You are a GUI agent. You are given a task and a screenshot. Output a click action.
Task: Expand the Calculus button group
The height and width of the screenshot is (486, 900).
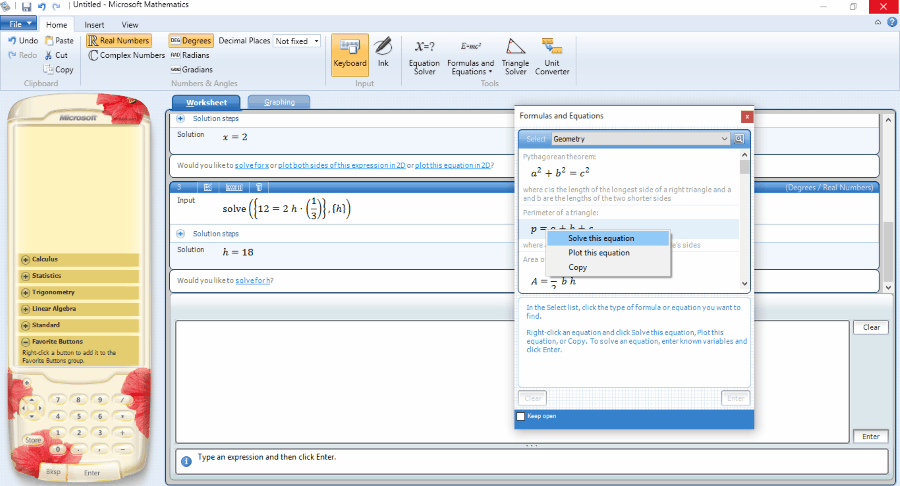tap(79, 259)
